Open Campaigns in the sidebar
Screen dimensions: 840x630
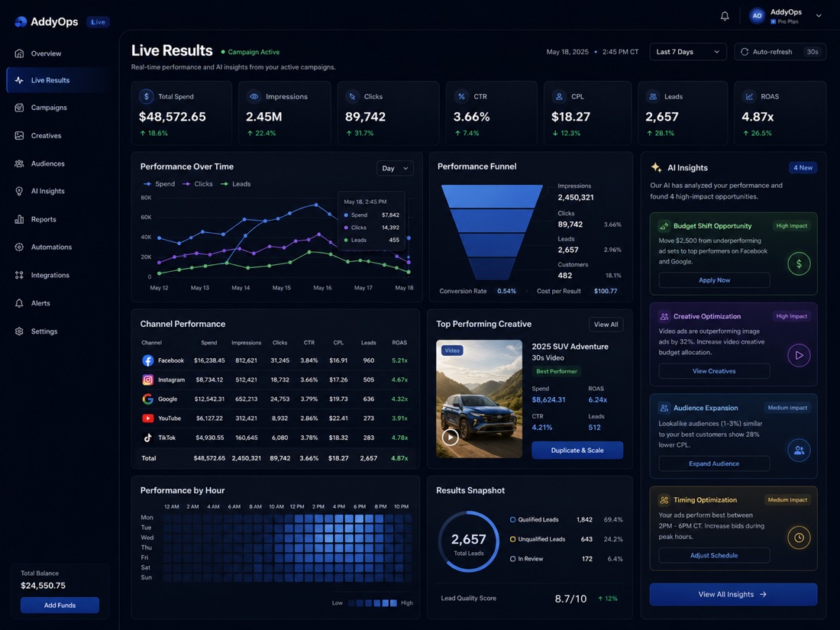tap(57, 108)
